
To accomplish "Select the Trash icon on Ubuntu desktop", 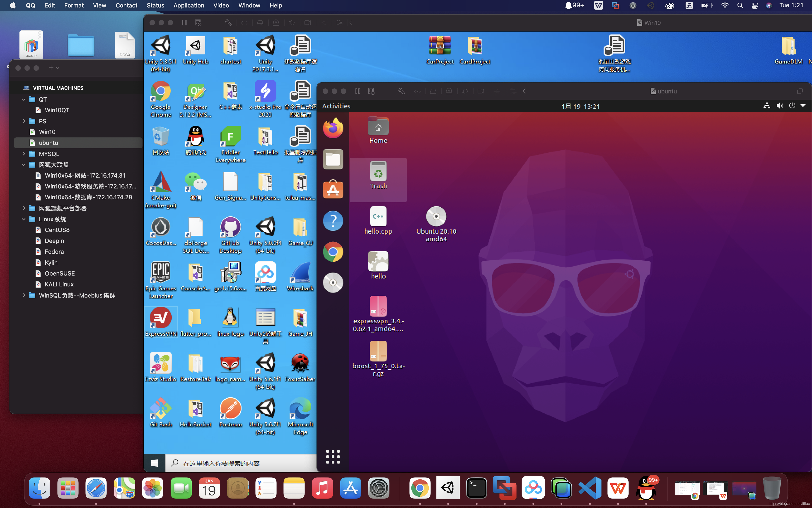I will click(x=378, y=175).
